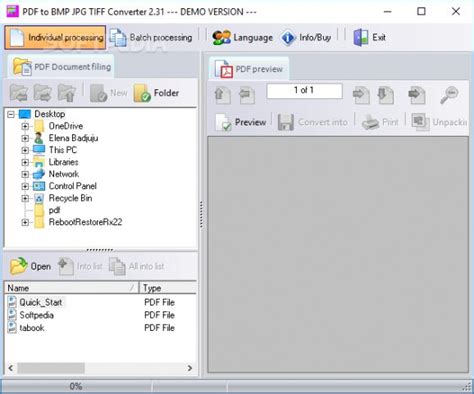The height and width of the screenshot is (394, 474).
Task: Click the Preview button
Action: (x=241, y=122)
